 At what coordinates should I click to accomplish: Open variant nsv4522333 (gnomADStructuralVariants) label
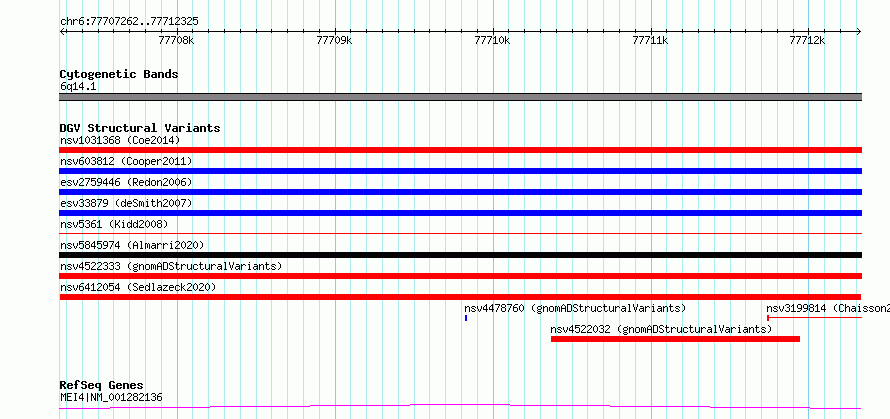point(171,266)
